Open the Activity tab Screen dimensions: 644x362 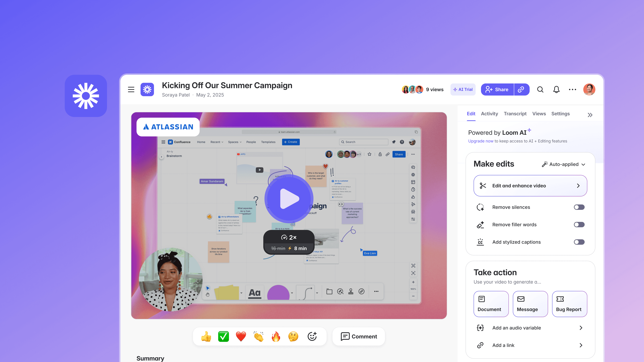pyautogui.click(x=489, y=114)
